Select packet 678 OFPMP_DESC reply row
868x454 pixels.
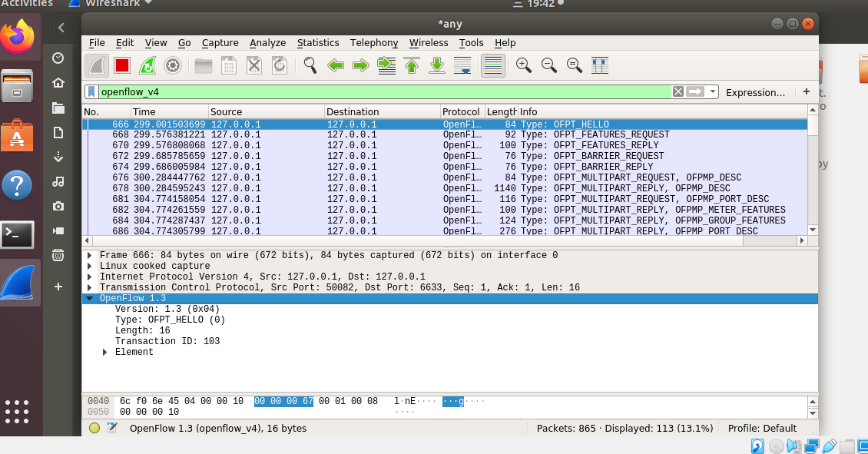point(445,188)
